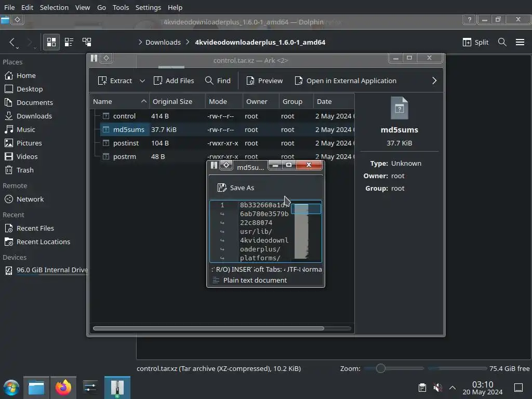
Task: Open Edit menu
Action: pyautogui.click(x=27, y=7)
